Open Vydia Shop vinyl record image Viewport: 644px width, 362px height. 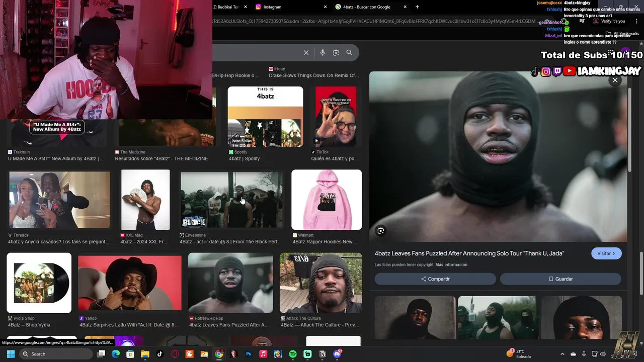(x=39, y=283)
